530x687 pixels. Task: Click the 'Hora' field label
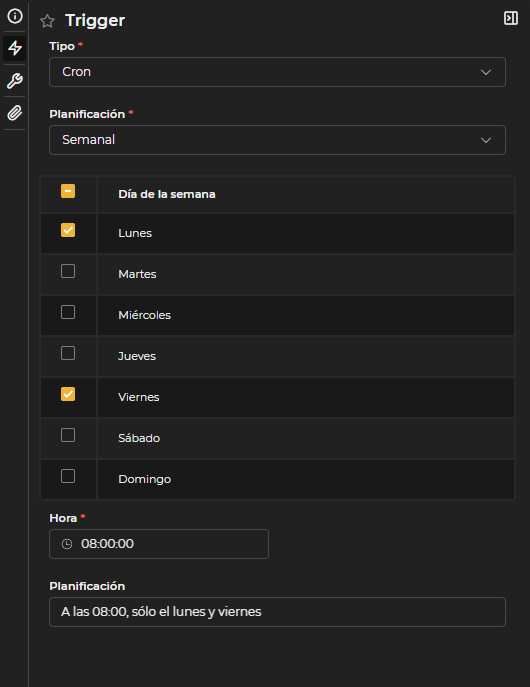tap(63, 518)
